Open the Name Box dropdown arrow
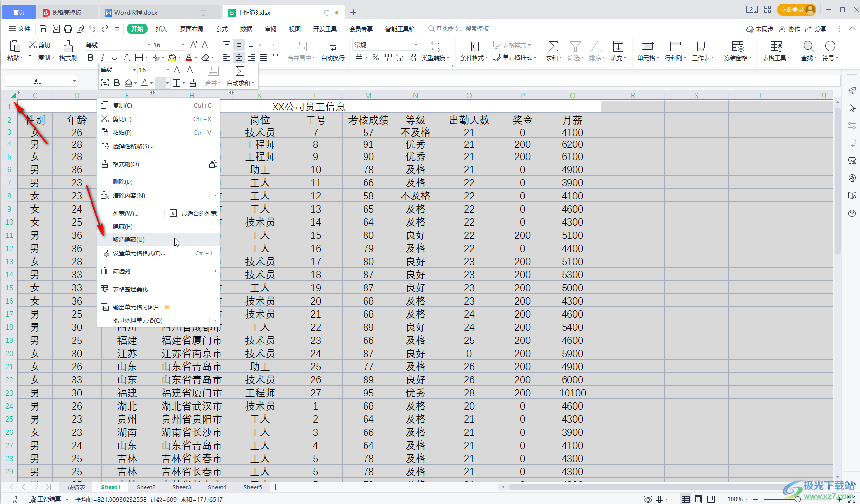860x504 pixels. click(74, 81)
